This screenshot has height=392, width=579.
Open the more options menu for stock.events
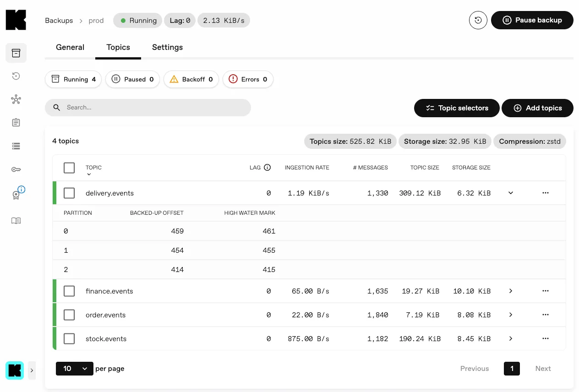tap(545, 339)
